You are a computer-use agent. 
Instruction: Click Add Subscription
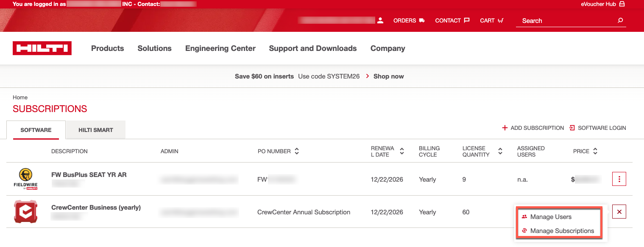[x=533, y=128]
